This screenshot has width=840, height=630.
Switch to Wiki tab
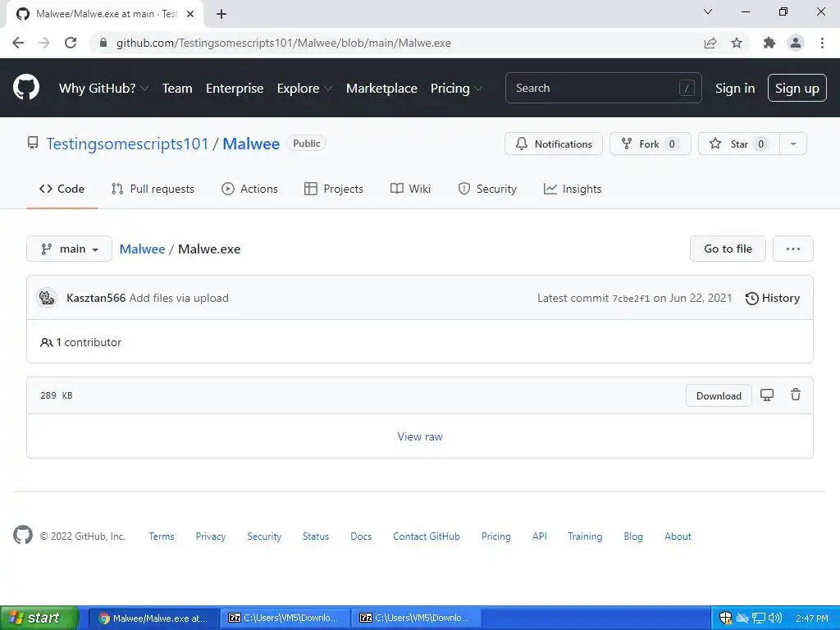(410, 189)
